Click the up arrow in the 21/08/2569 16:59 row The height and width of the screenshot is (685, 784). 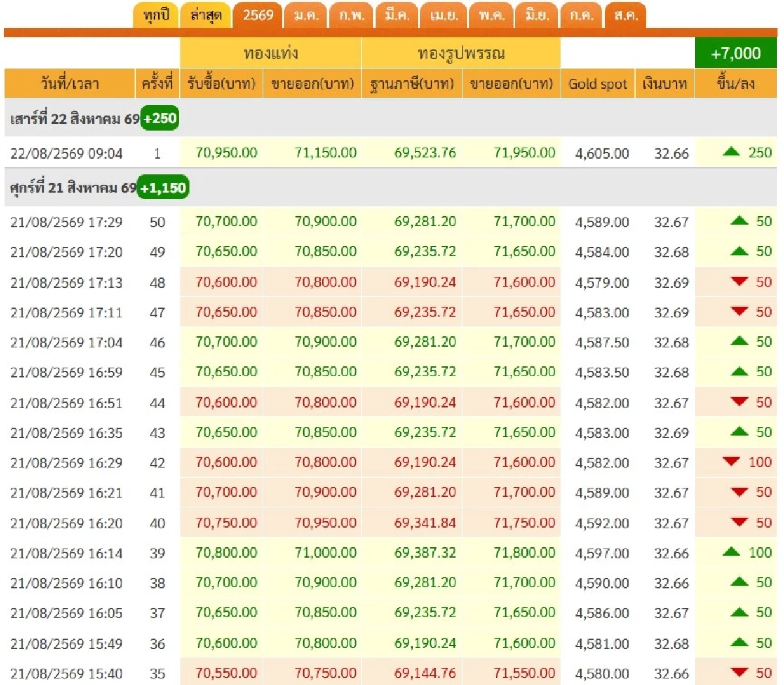(x=739, y=372)
